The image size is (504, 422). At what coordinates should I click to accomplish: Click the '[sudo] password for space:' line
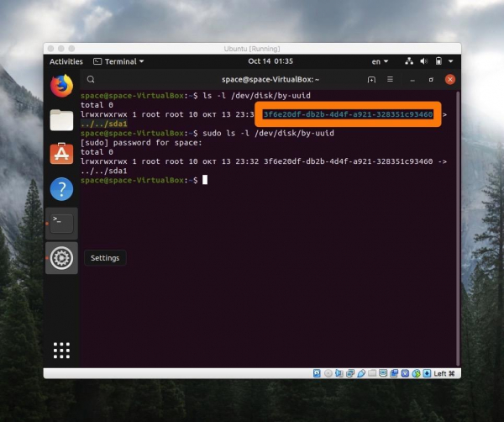[x=141, y=143]
